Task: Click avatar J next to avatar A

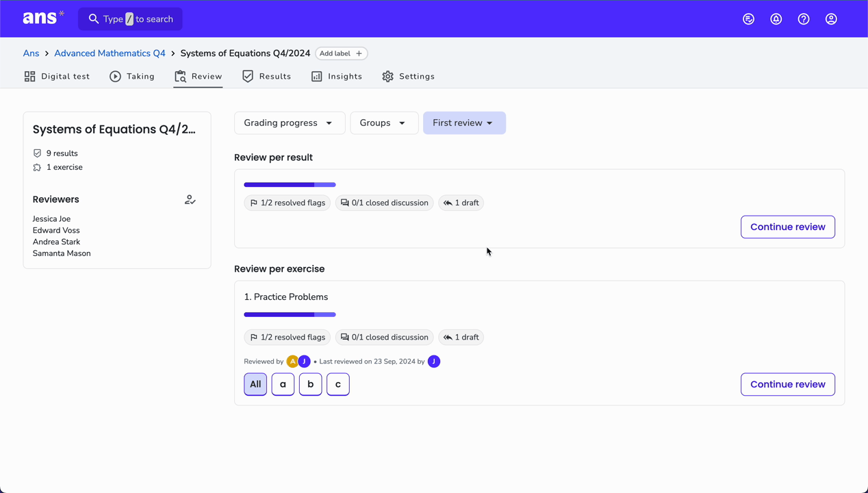Action: pyautogui.click(x=304, y=362)
